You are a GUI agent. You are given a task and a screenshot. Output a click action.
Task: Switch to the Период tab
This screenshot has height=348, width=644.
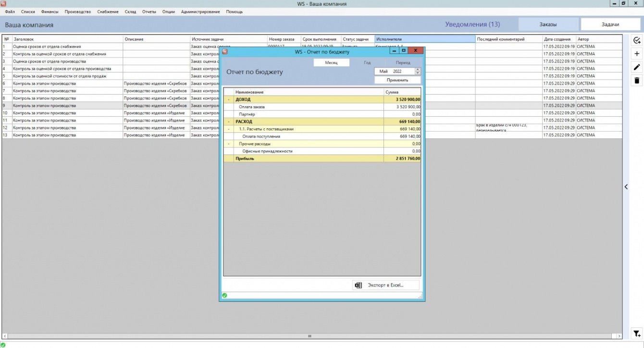click(x=403, y=62)
